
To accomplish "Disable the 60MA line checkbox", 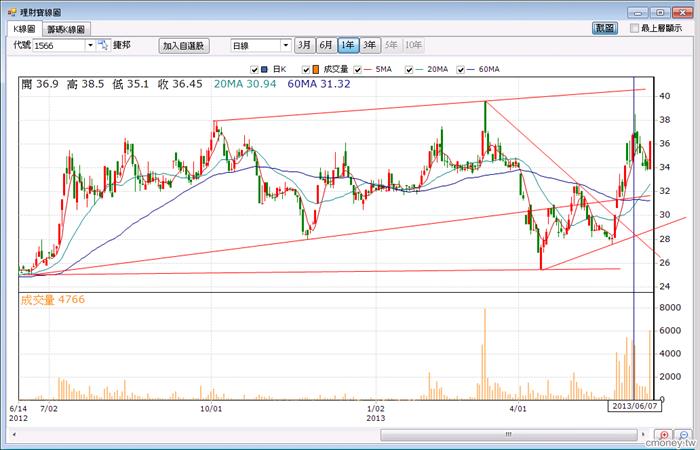I will (x=460, y=69).
